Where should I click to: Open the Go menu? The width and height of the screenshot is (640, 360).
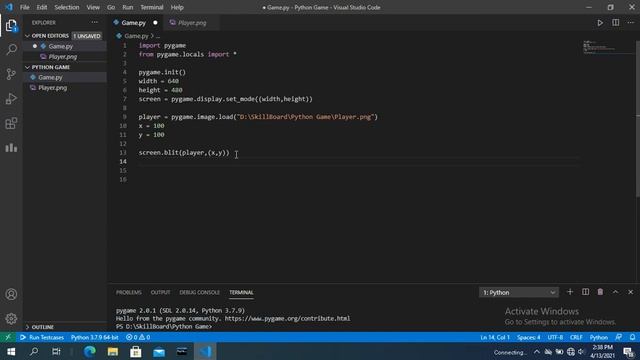coord(111,7)
